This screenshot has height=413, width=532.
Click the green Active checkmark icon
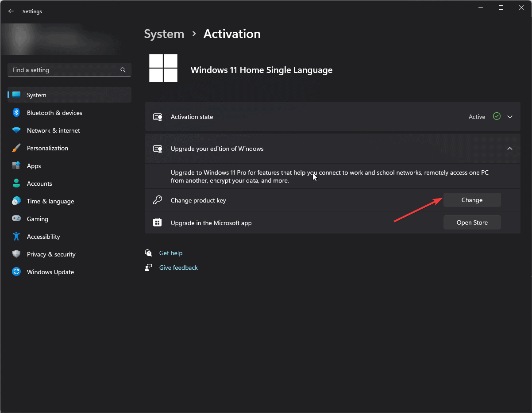(x=497, y=117)
